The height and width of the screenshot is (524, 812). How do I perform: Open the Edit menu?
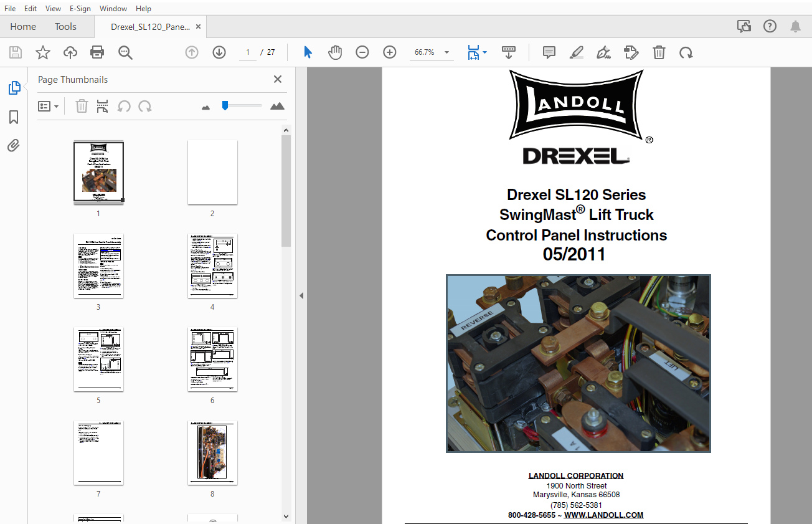coord(31,9)
